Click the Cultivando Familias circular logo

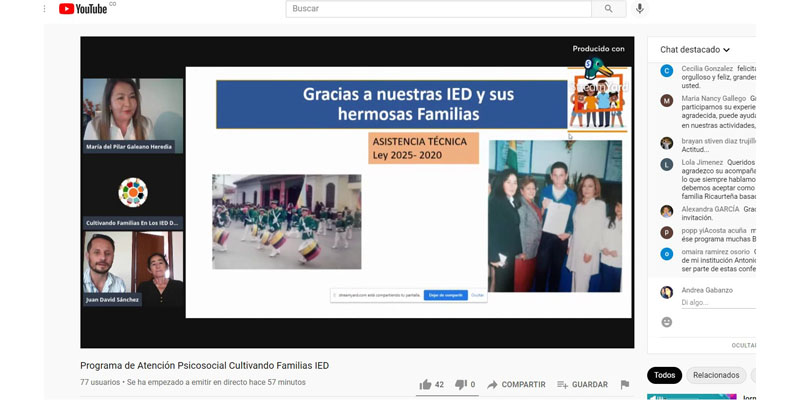(x=133, y=192)
